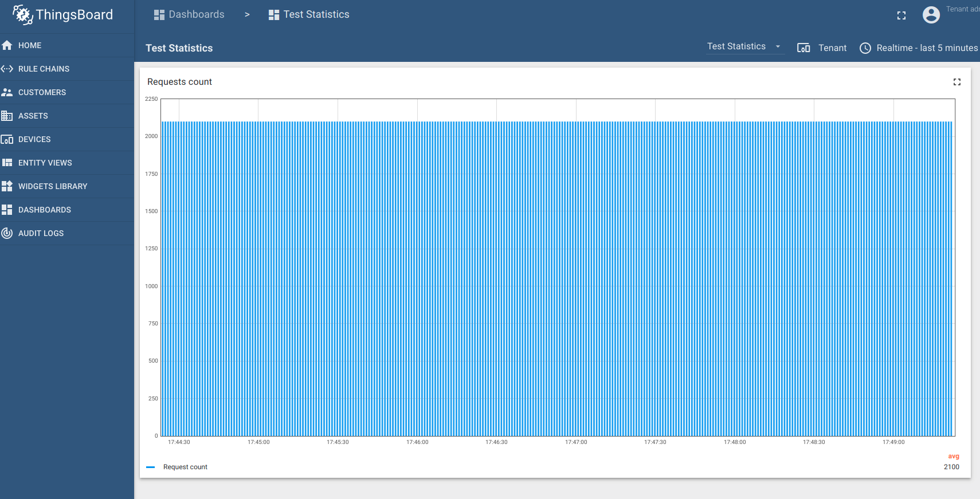980x499 pixels.
Task: Open the Realtime last 5 minutes timewindow
Action: coord(919,48)
